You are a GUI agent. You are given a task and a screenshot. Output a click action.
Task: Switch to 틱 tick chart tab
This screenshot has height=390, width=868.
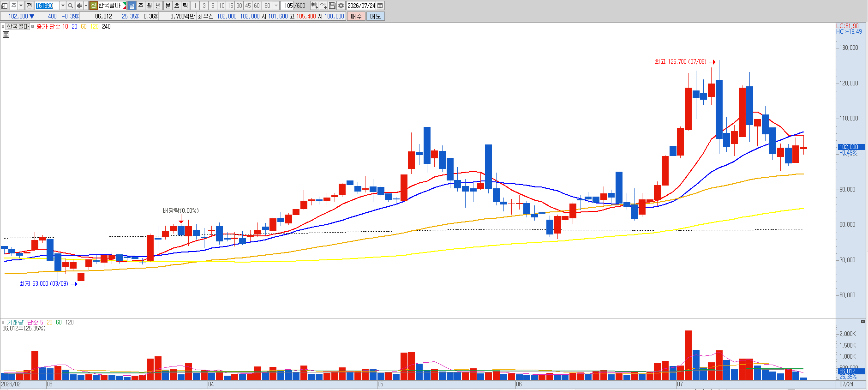(186, 6)
